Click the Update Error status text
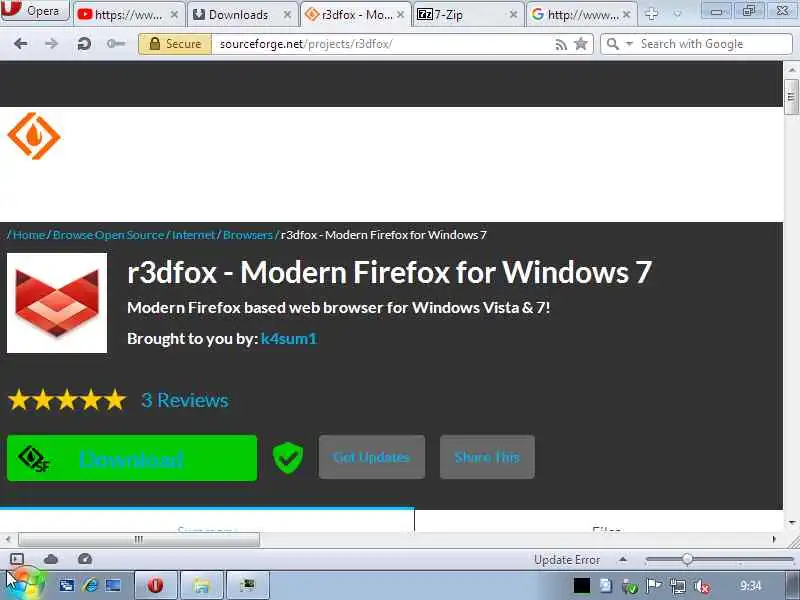Image resolution: width=800 pixels, height=600 pixels. (x=567, y=560)
